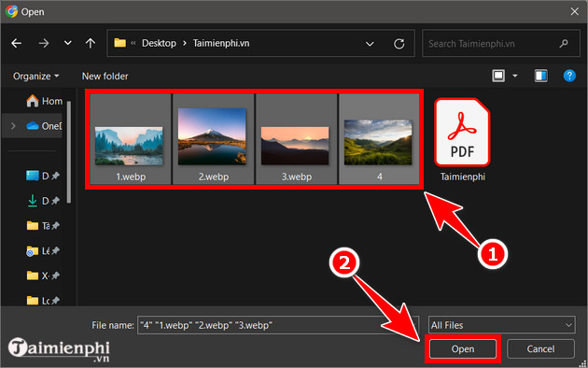The width and height of the screenshot is (588, 368).
Task: Expand the address bar history dropdown
Action: coord(370,44)
